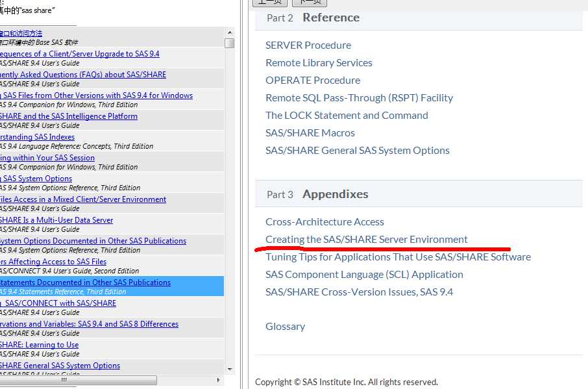588x389 pixels.
Task: Open the first Chinese-titled result link
Action: coord(21,33)
